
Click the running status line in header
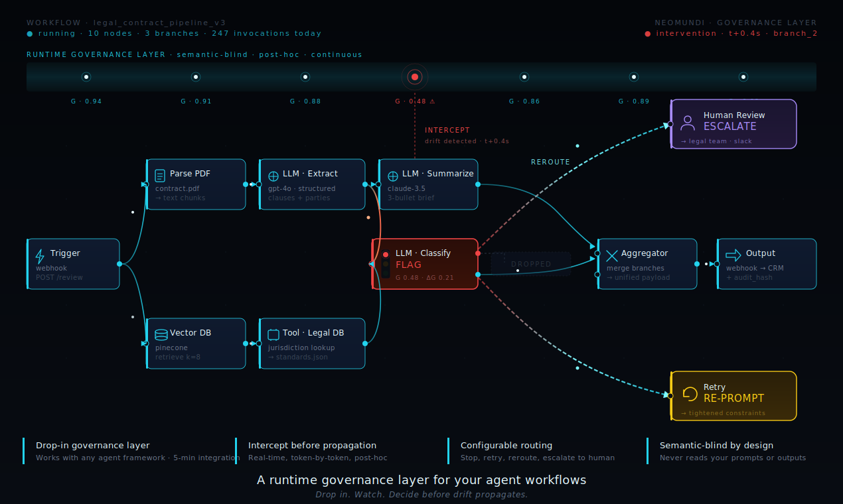pos(174,33)
